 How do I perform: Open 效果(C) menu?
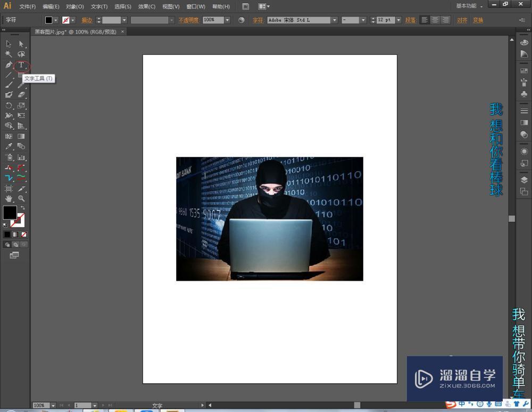point(147,7)
